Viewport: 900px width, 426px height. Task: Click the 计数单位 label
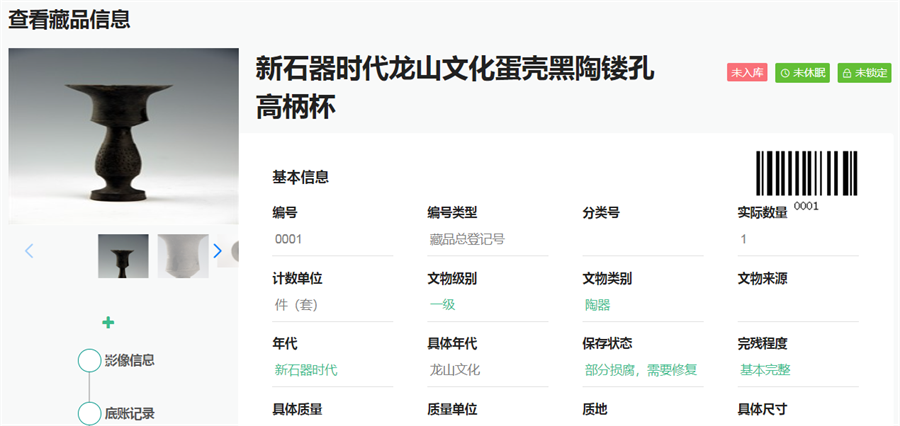click(x=297, y=279)
